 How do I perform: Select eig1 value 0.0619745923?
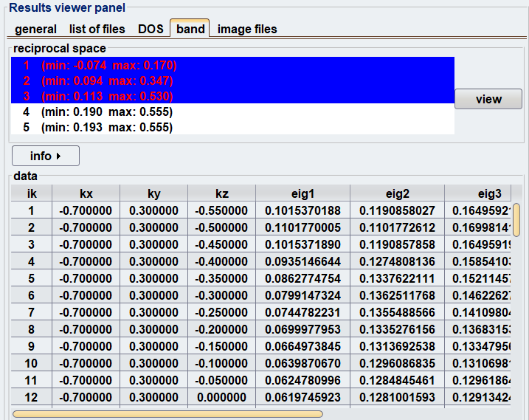tap(302, 397)
